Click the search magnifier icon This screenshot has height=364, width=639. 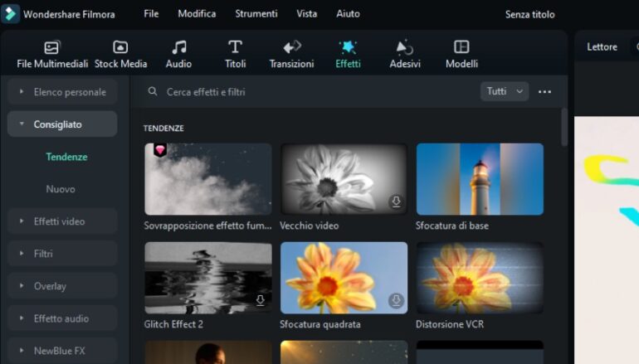[153, 91]
